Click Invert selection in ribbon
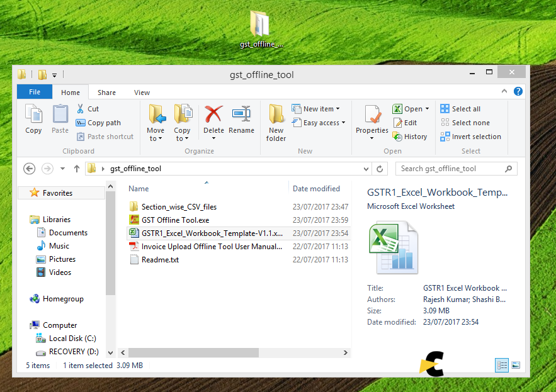 (470, 137)
